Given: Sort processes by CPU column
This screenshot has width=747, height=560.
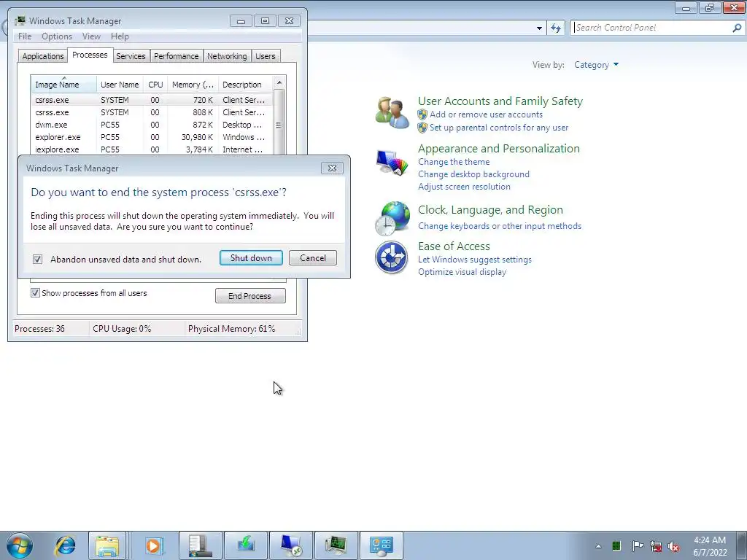Looking at the screenshot, I should tap(155, 85).
